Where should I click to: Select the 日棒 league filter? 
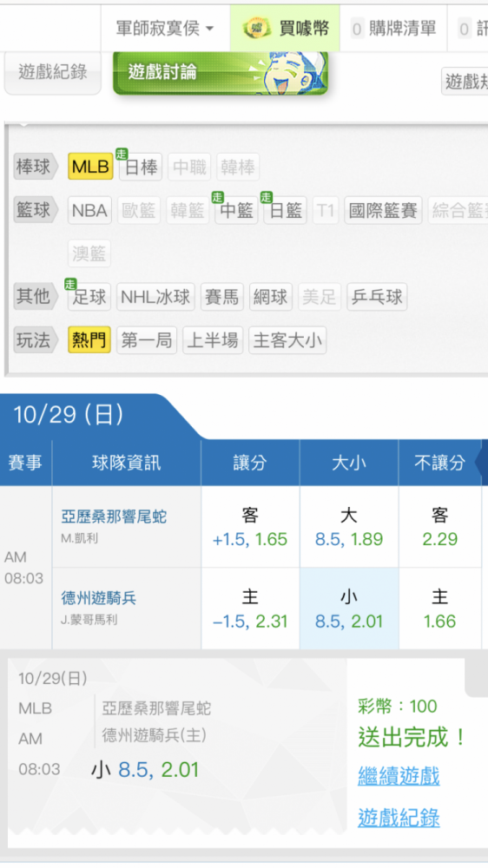tap(141, 167)
